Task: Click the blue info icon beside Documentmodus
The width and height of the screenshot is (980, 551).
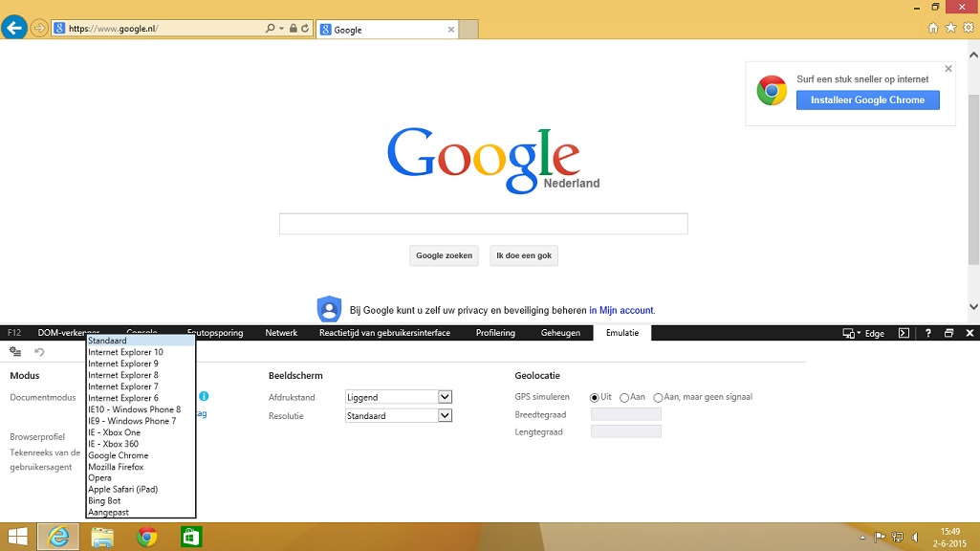Action: coord(204,396)
